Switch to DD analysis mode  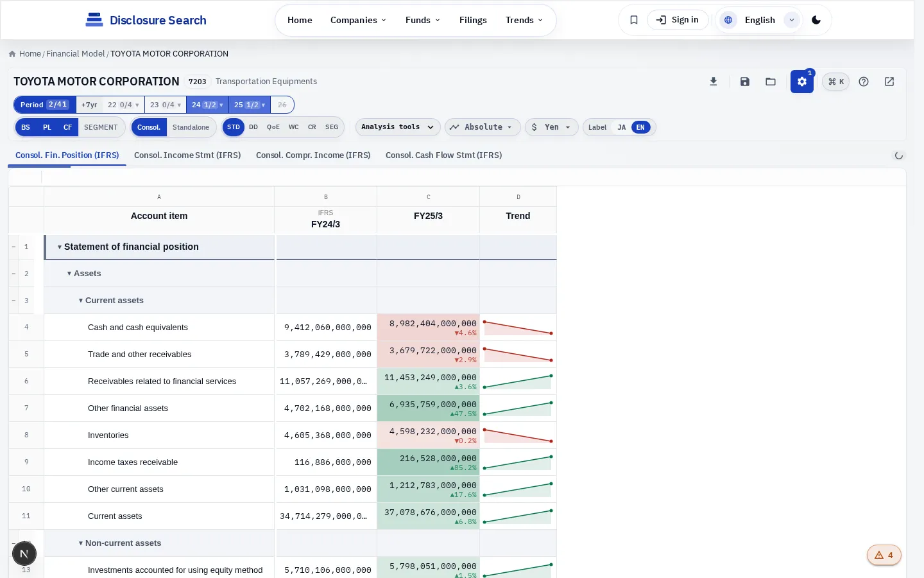click(x=253, y=127)
